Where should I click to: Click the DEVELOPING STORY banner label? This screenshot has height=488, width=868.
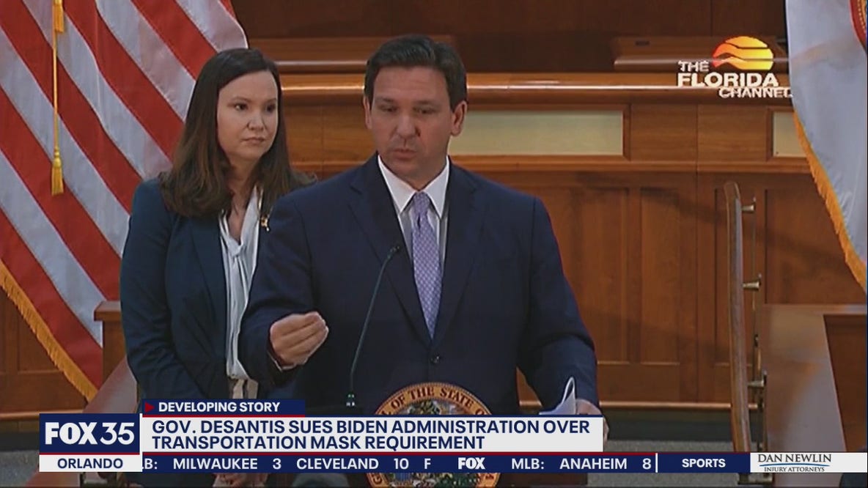218,407
